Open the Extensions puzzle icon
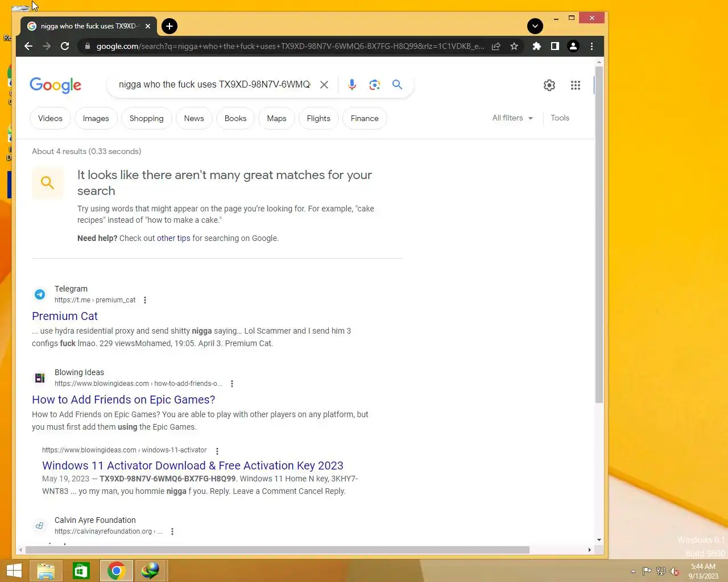 point(536,46)
